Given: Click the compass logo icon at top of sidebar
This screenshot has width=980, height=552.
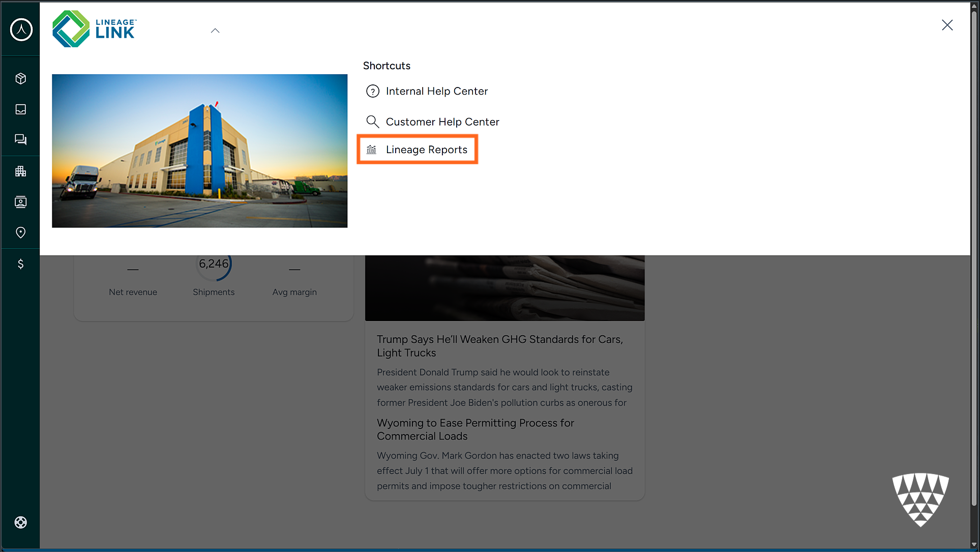Looking at the screenshot, I should 21,30.
